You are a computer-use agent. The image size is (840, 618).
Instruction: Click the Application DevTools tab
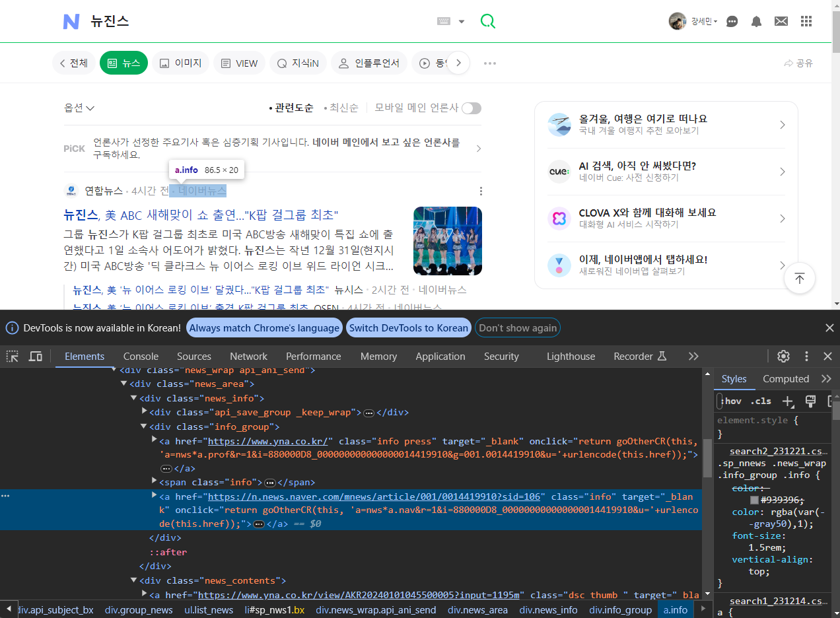(440, 357)
